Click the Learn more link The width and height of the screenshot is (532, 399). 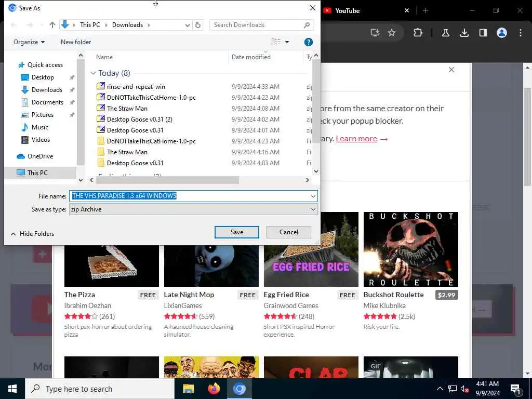356,139
